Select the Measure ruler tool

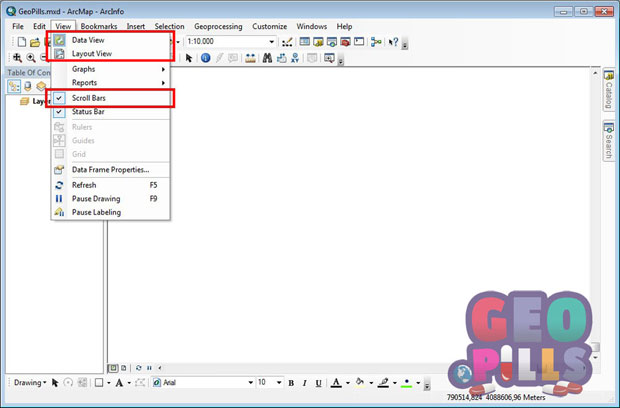point(250,58)
